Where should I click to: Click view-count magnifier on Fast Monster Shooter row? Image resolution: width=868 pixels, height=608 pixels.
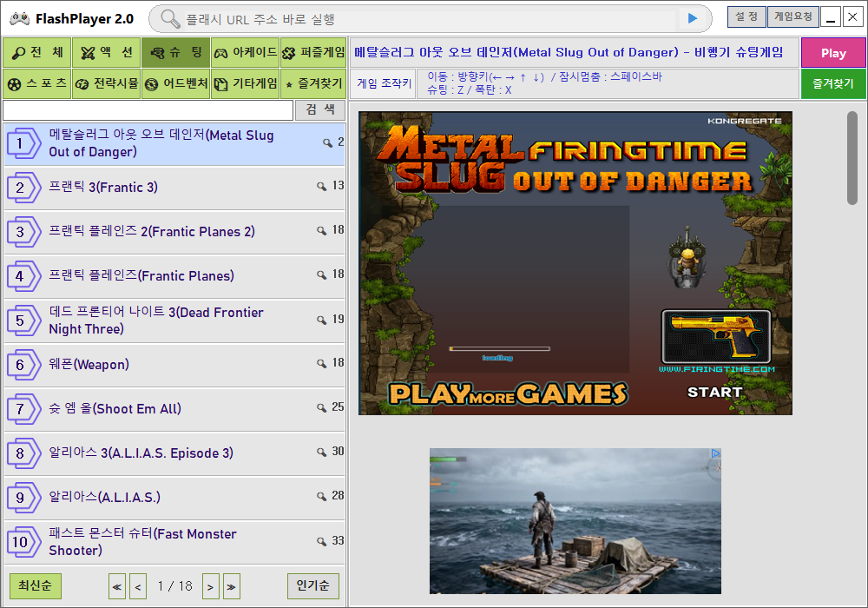(x=321, y=541)
